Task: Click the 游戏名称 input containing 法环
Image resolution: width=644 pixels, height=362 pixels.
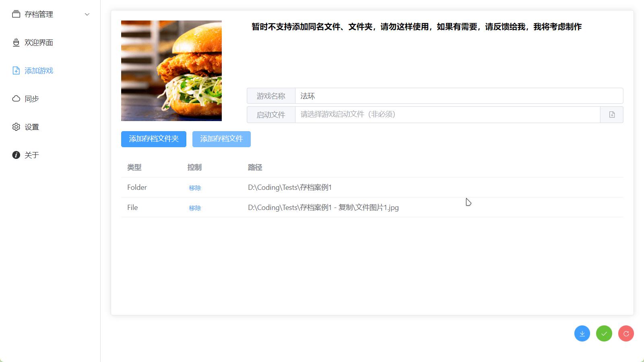Action: [459, 96]
